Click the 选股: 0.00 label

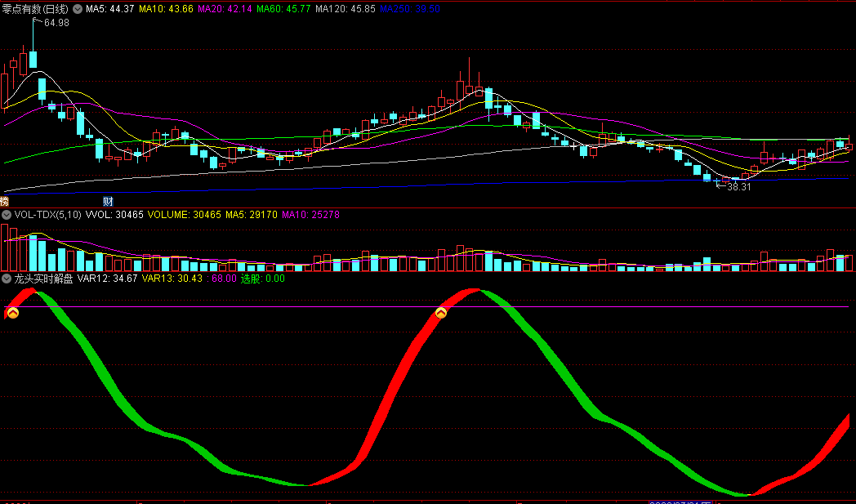(262, 279)
